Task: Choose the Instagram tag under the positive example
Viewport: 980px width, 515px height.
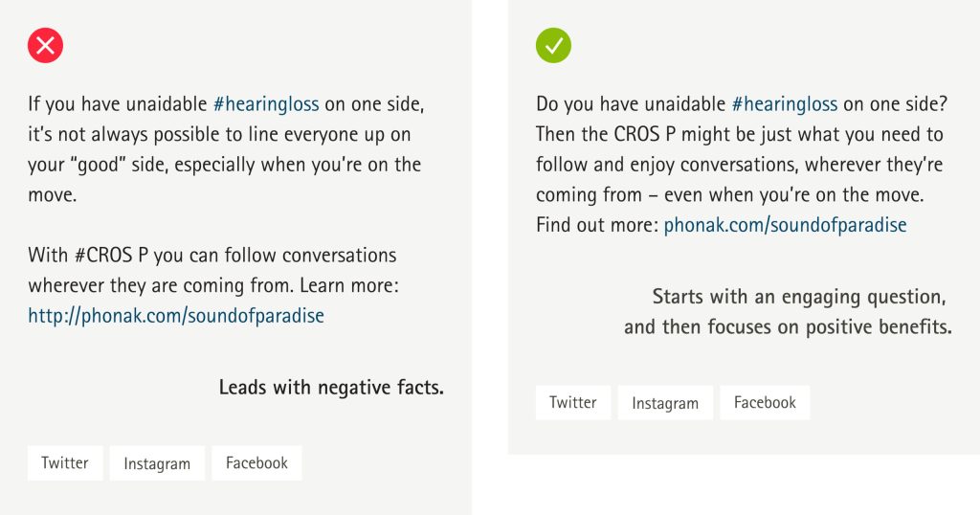Action: 665,402
